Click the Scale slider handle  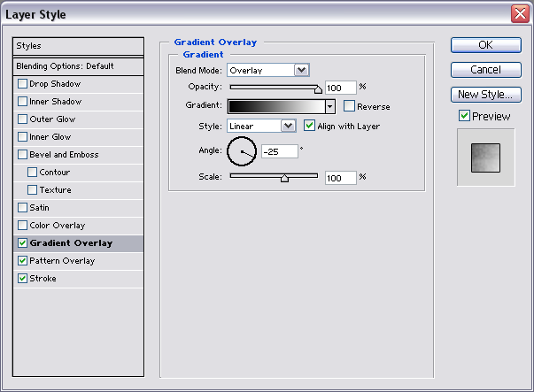[284, 178]
